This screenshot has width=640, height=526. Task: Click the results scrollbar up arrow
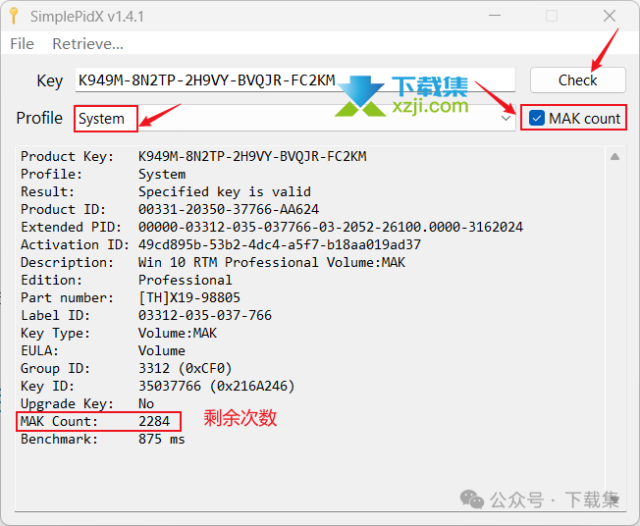point(615,157)
